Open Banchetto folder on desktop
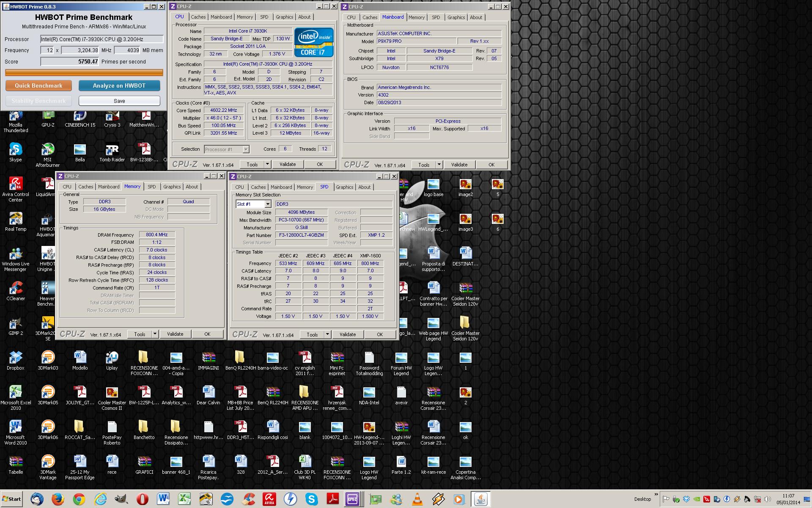 click(144, 430)
